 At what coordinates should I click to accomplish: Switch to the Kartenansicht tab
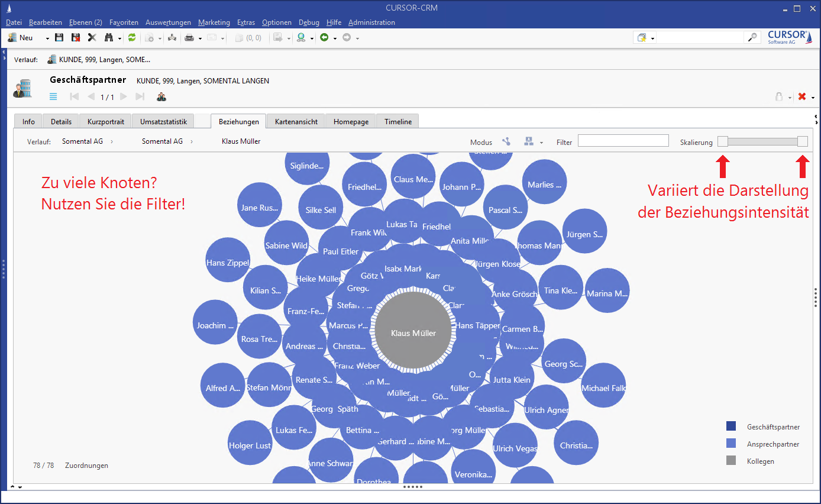[x=296, y=121]
